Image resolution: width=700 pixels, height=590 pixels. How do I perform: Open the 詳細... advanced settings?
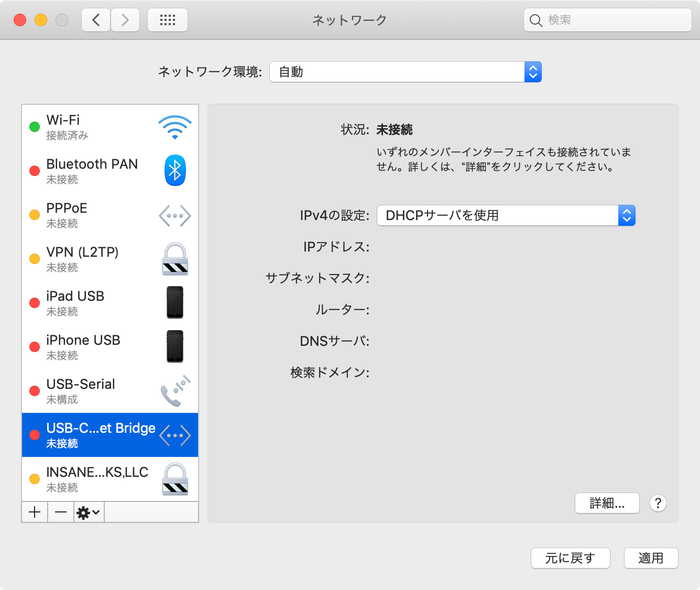click(x=607, y=503)
